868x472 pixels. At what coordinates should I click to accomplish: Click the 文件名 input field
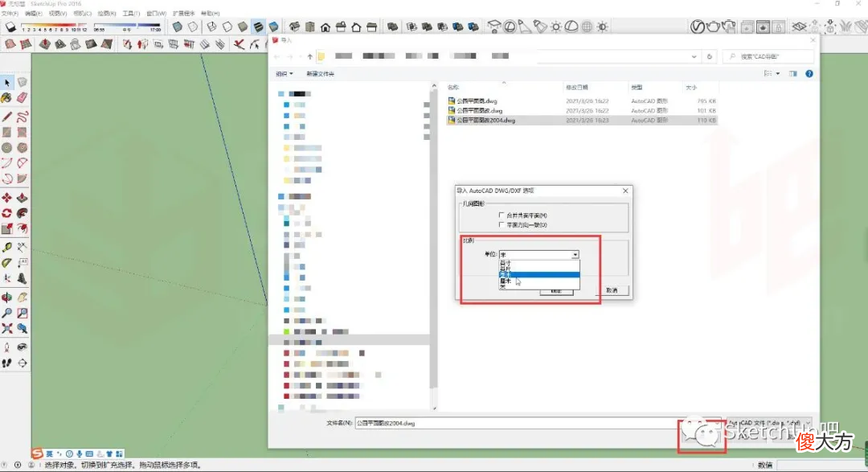(x=538, y=423)
